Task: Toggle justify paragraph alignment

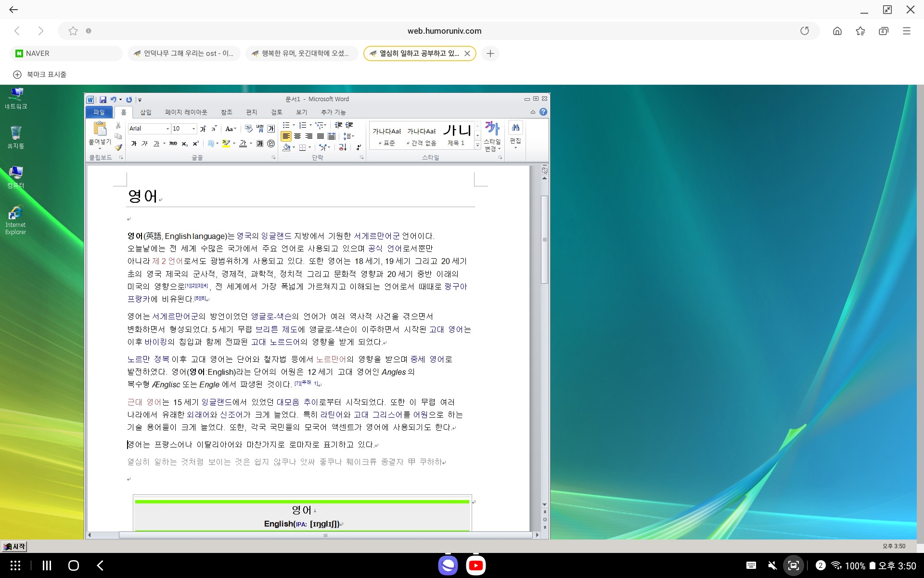Action: pos(320,136)
